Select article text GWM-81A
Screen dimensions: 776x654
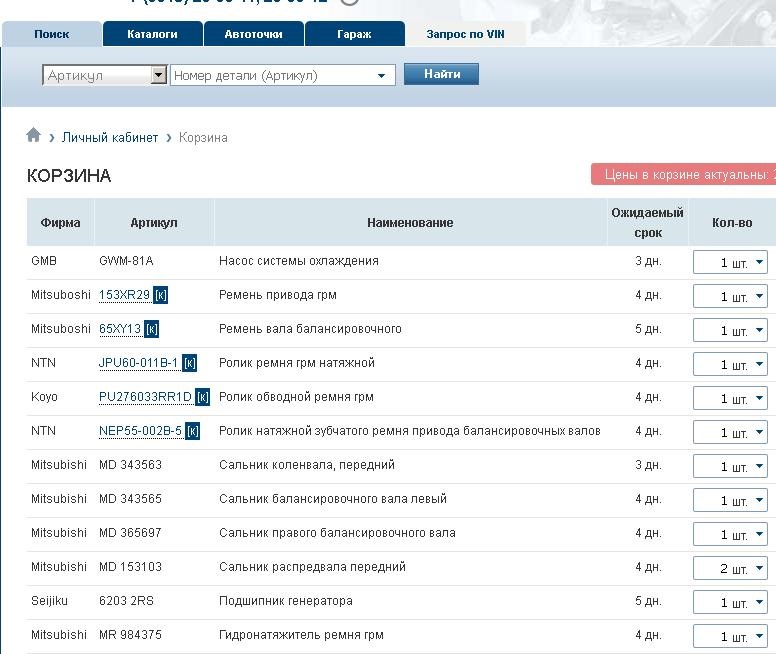(126, 261)
